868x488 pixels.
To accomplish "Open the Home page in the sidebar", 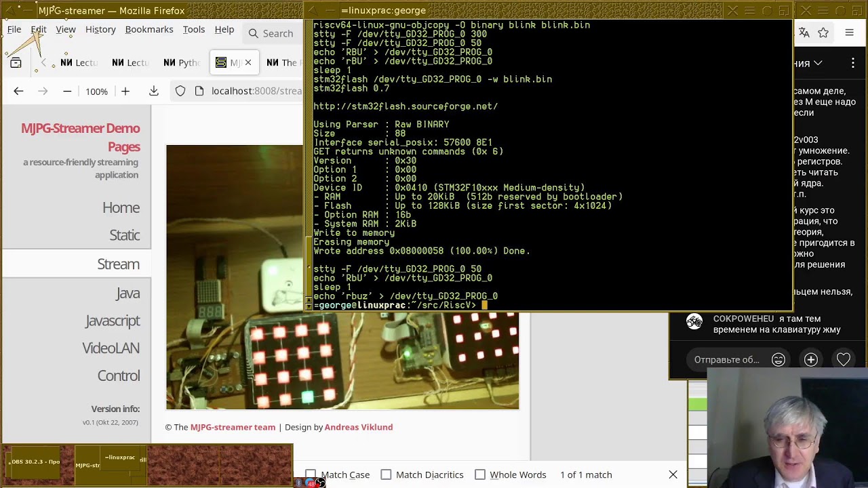I will [121, 207].
